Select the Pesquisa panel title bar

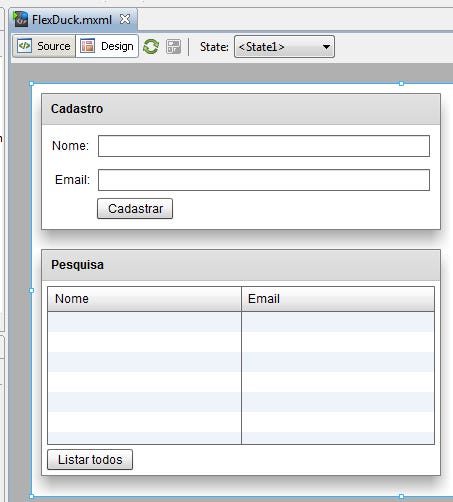click(241, 265)
